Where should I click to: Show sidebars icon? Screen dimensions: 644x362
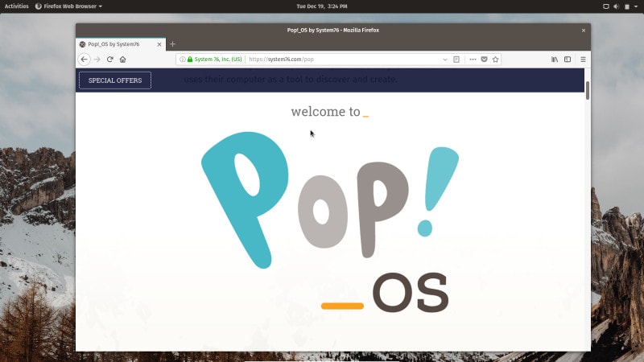[568, 60]
